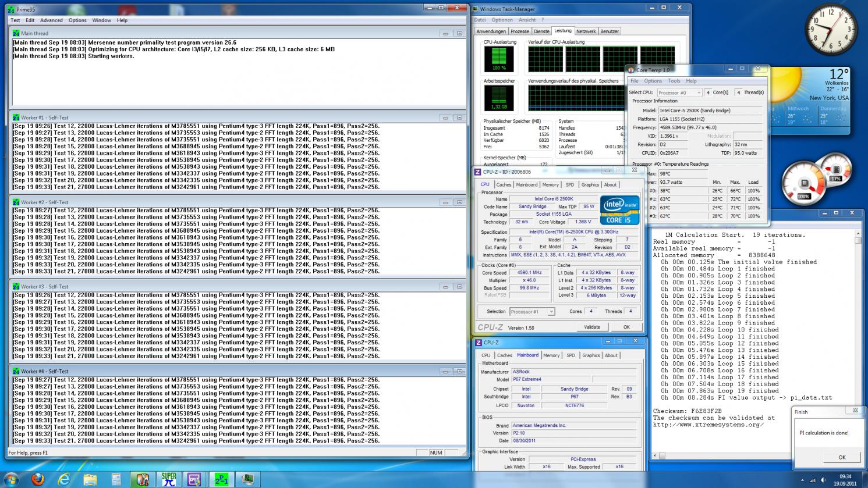Launch Internet Explorer from the taskbar
Viewport: 868px width, 488px height.
[64, 480]
